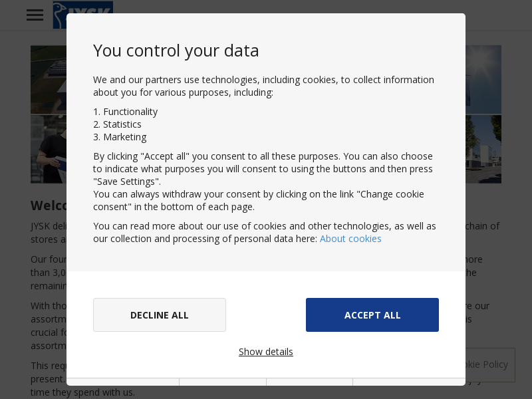The image size is (532, 399).
Task: Click 'time they spend with us' page text
Action: [82, 392]
